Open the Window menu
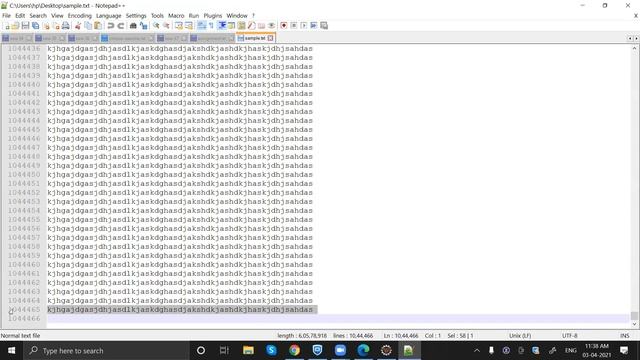The image size is (640, 360). (237, 16)
